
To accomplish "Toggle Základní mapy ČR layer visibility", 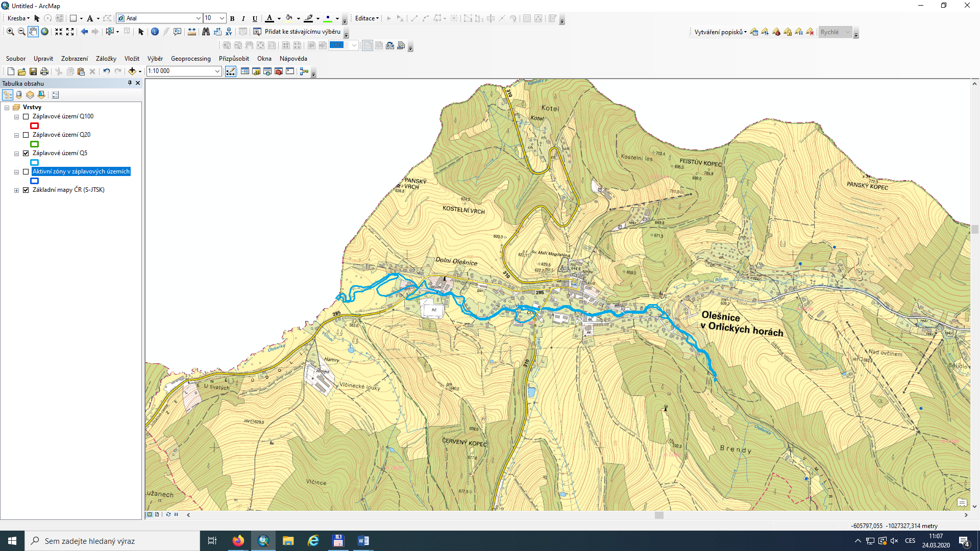I will pos(26,190).
